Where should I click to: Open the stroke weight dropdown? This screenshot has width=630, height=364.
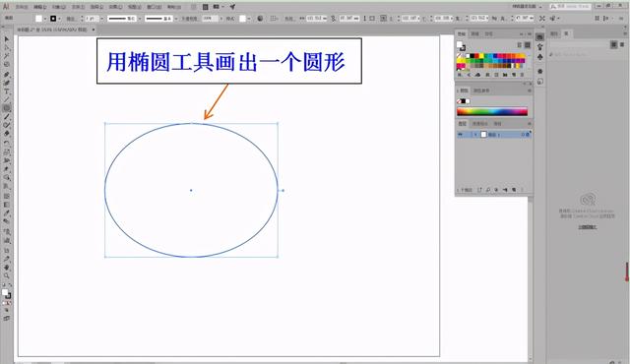[102, 19]
